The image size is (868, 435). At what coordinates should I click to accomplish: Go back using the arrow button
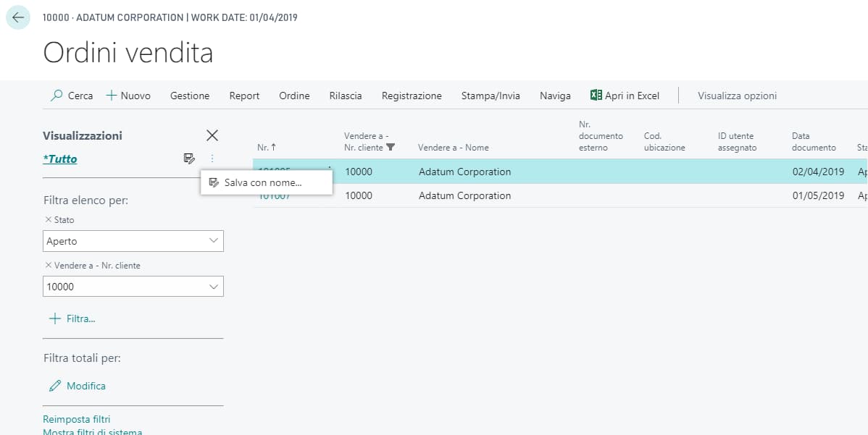tap(17, 17)
